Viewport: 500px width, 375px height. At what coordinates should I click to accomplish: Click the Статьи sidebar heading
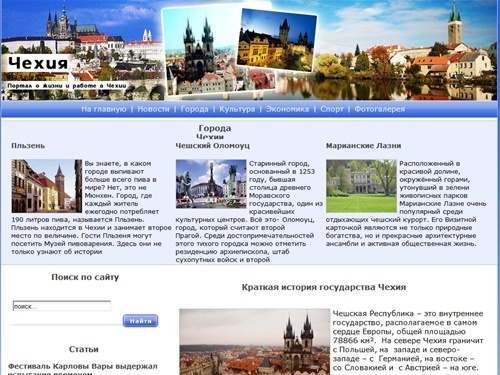tap(83, 349)
